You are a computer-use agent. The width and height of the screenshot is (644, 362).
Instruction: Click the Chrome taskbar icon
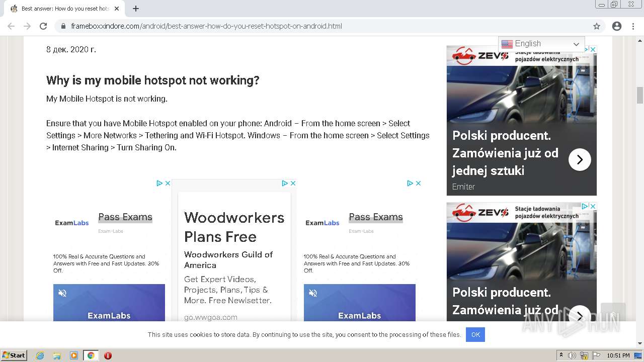point(91,355)
